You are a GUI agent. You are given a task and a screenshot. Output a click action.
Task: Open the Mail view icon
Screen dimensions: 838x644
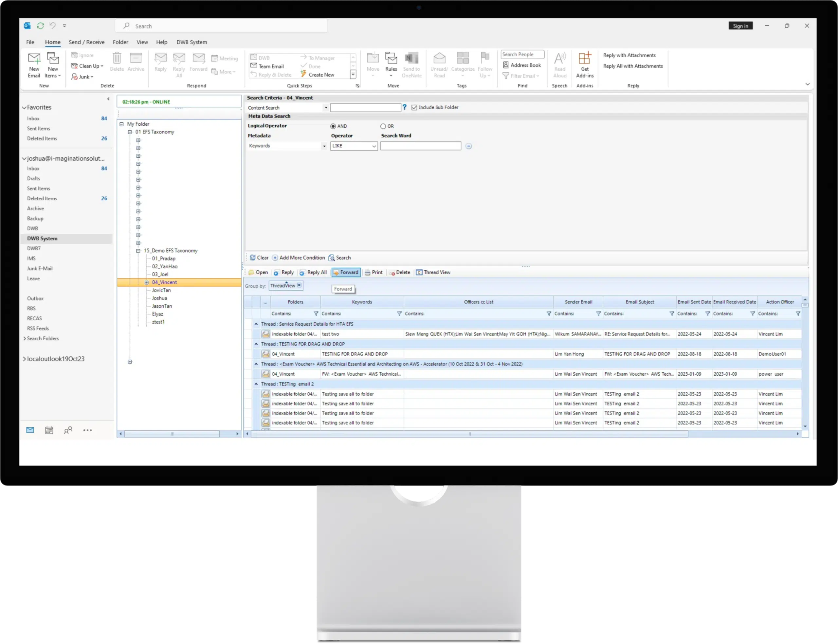pos(30,431)
